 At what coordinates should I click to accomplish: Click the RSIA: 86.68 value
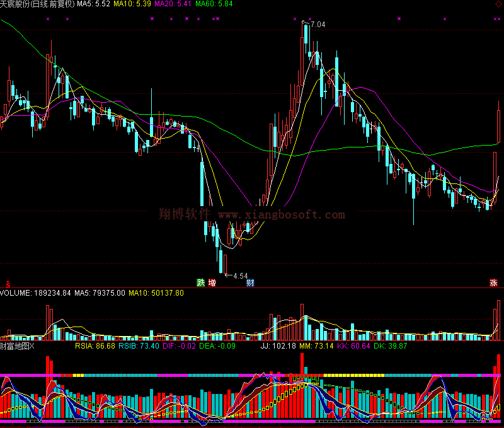coord(95,346)
